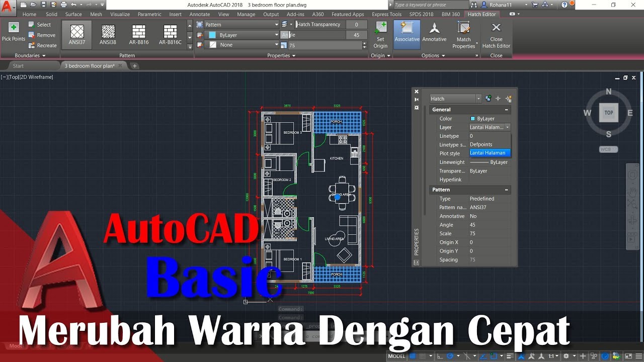The width and height of the screenshot is (644, 362).
Task: Select layer 0 from dropdown list
Action: [x=490, y=136]
